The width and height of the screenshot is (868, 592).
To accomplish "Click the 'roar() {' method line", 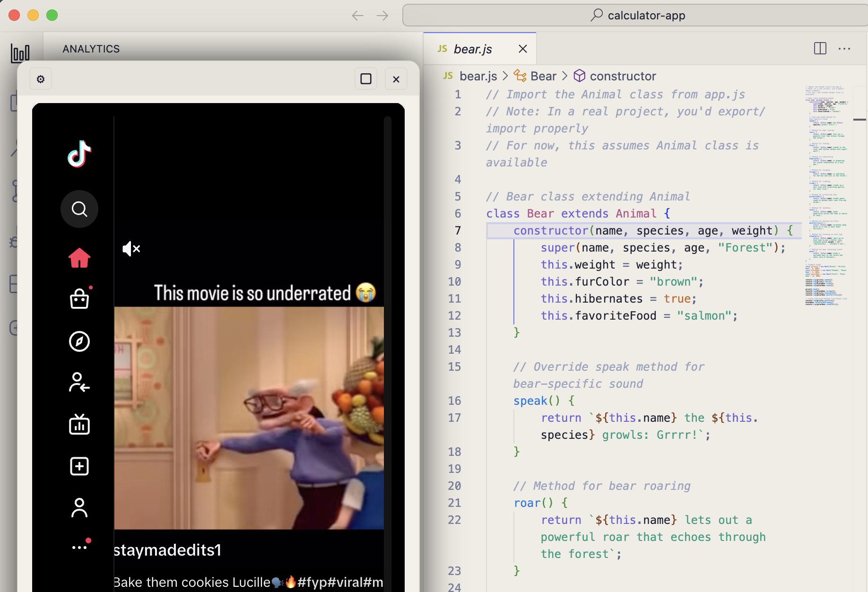I will [x=541, y=503].
